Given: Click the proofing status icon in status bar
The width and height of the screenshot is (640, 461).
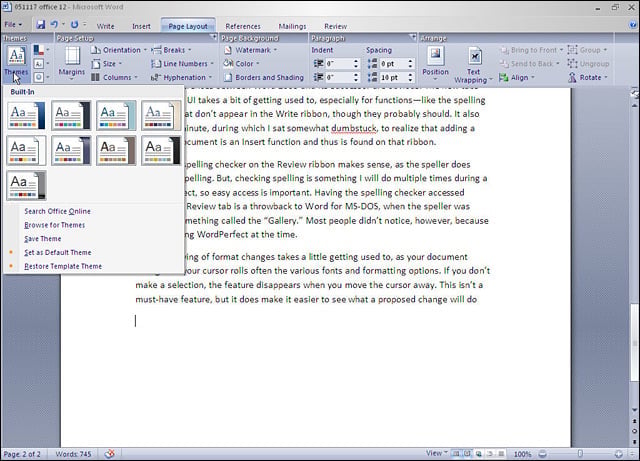Looking at the screenshot, I should tap(109, 454).
